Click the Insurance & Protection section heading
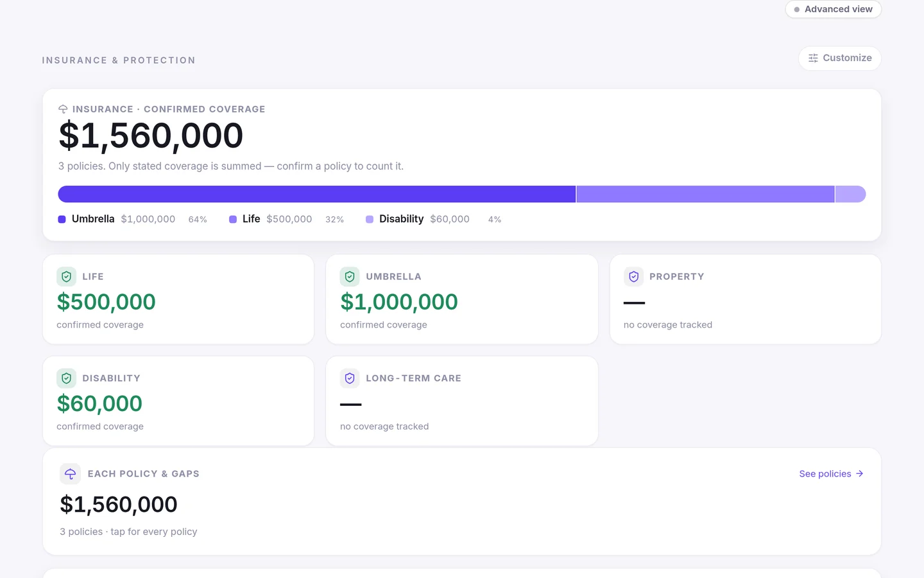This screenshot has width=924, height=578. [119, 60]
